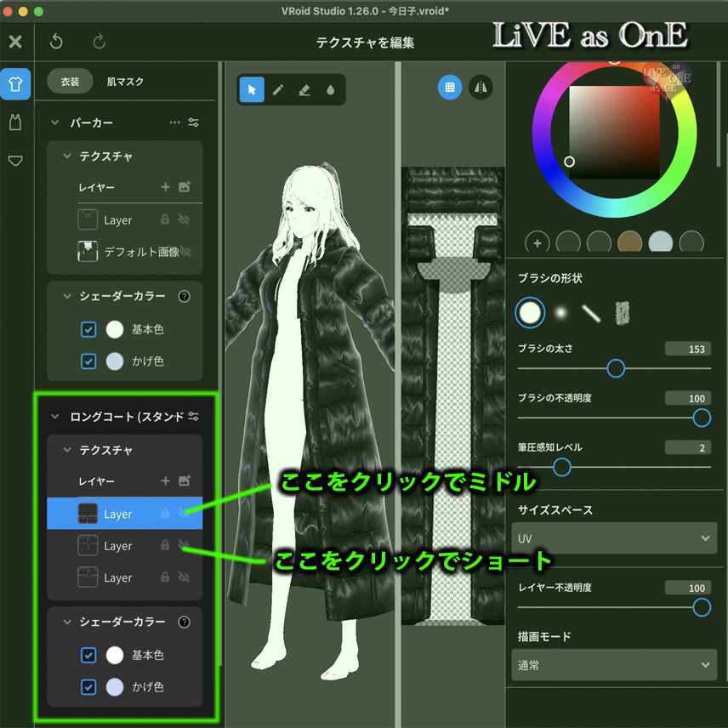Select the inner-wear tank top category icon
Screen dimensions: 728x728
(15, 122)
